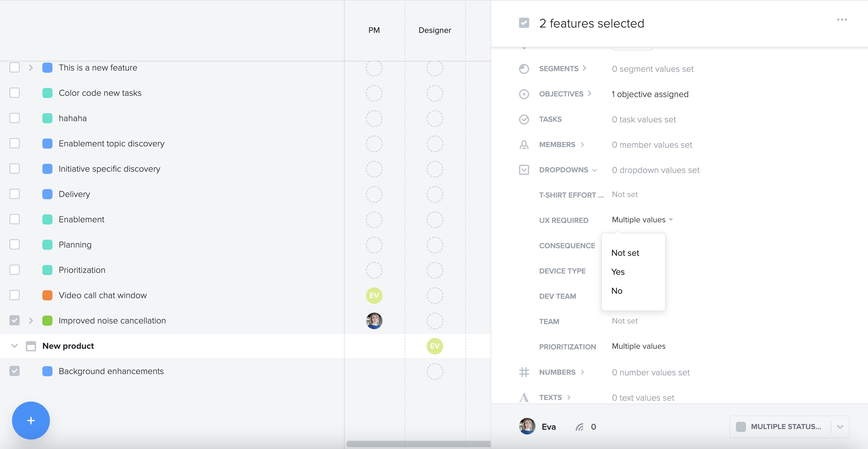Viewport: 868px width, 449px height.
Task: Click the Objectives target icon
Action: click(x=524, y=94)
